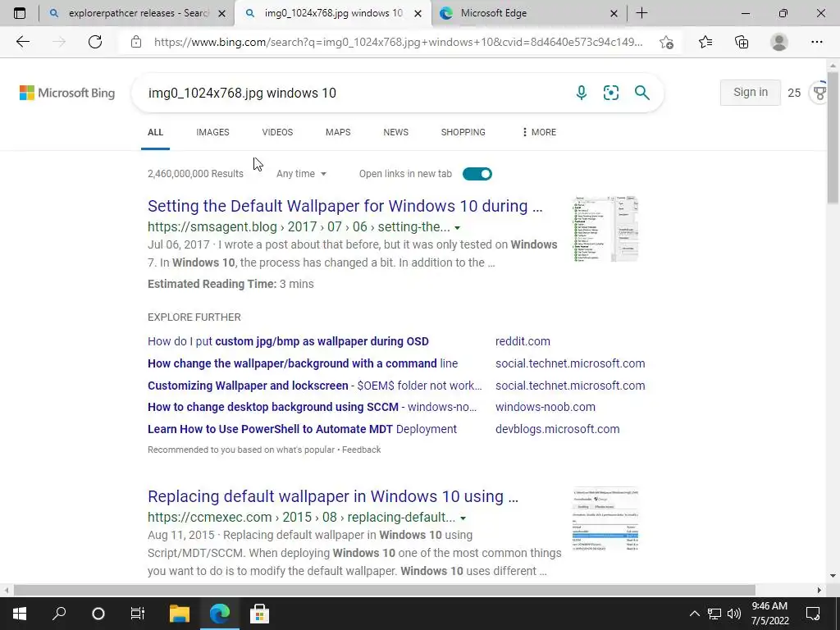Click the vertical page scrollbar thumb
This screenshot has width=840, height=630.
click(833, 137)
